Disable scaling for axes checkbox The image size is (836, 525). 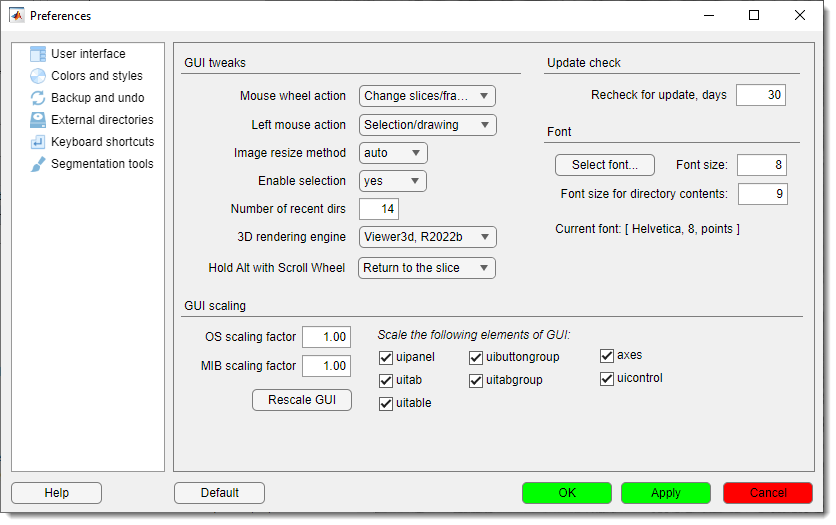click(x=607, y=355)
